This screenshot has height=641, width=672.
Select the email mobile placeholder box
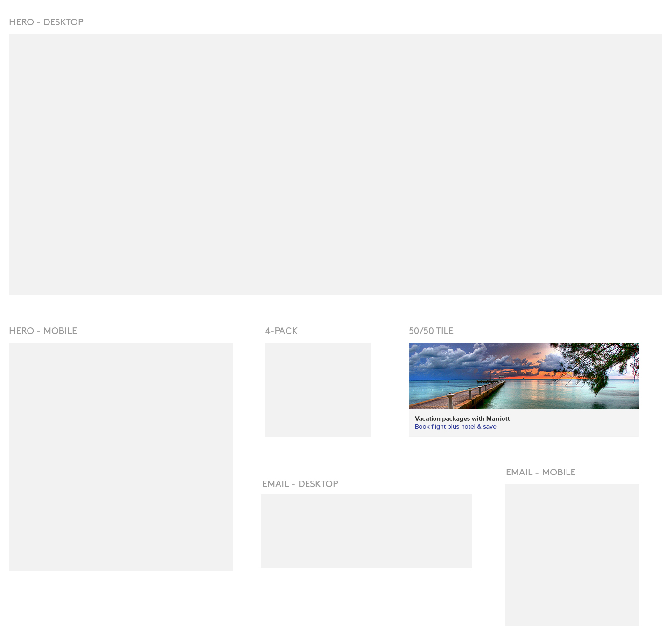click(572, 554)
